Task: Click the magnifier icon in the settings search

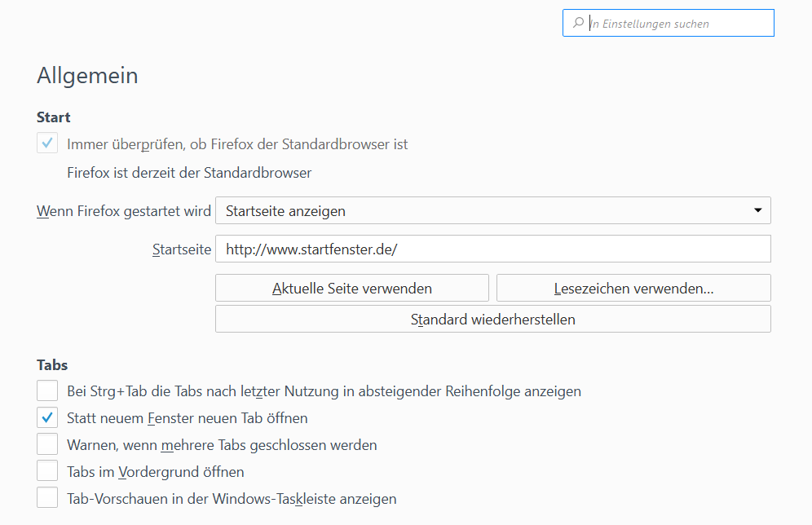Action: [x=578, y=24]
